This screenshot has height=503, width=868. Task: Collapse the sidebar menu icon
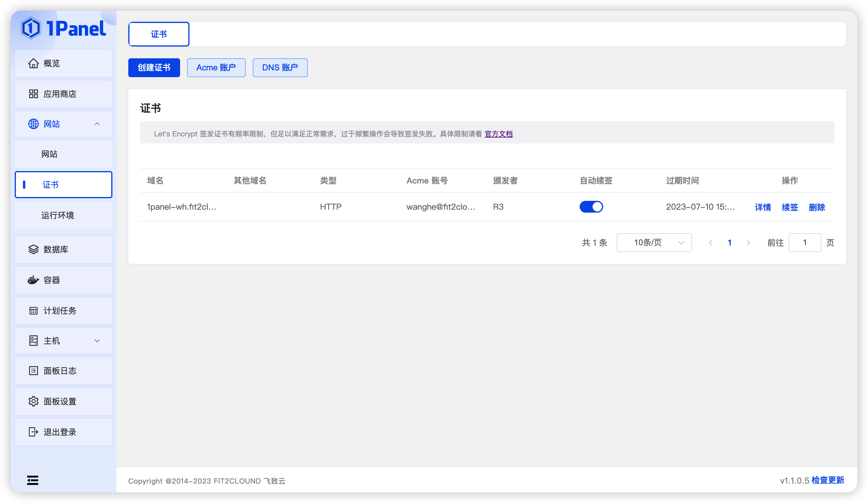point(33,480)
